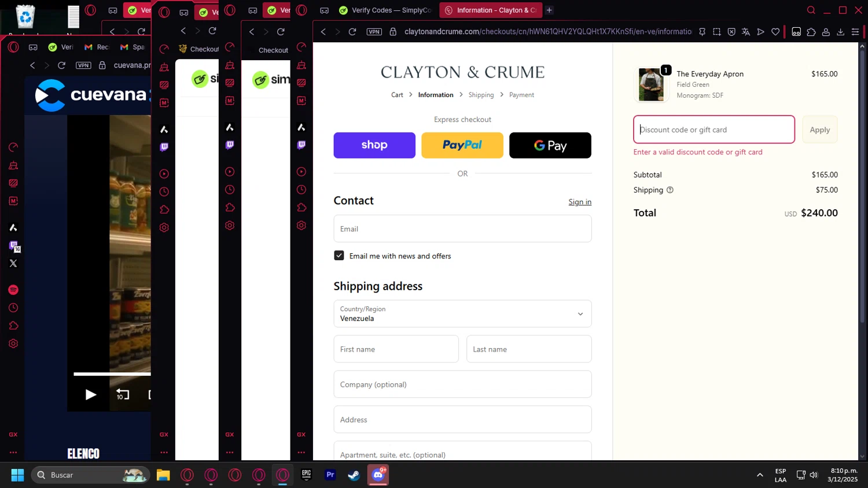Viewport: 868px width, 488px height.
Task: Open Twitch icon with 16 badge in cuevana sidebar
Action: tap(14, 246)
